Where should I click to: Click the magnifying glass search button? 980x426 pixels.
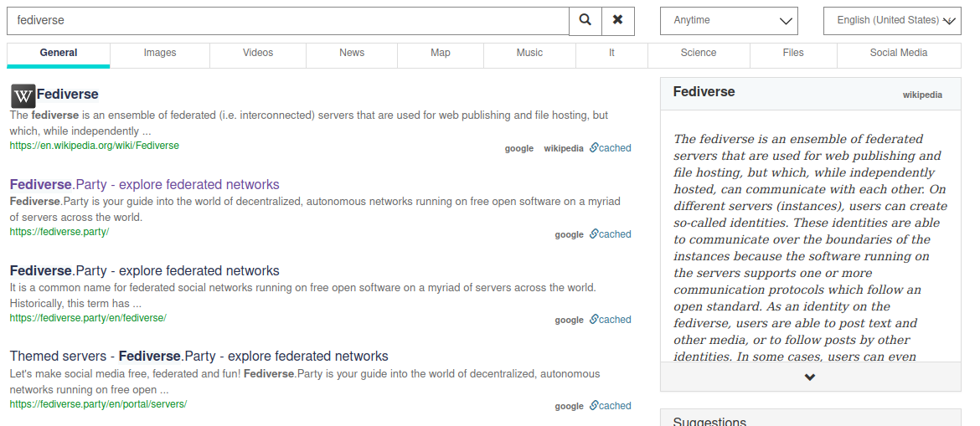coord(585,20)
